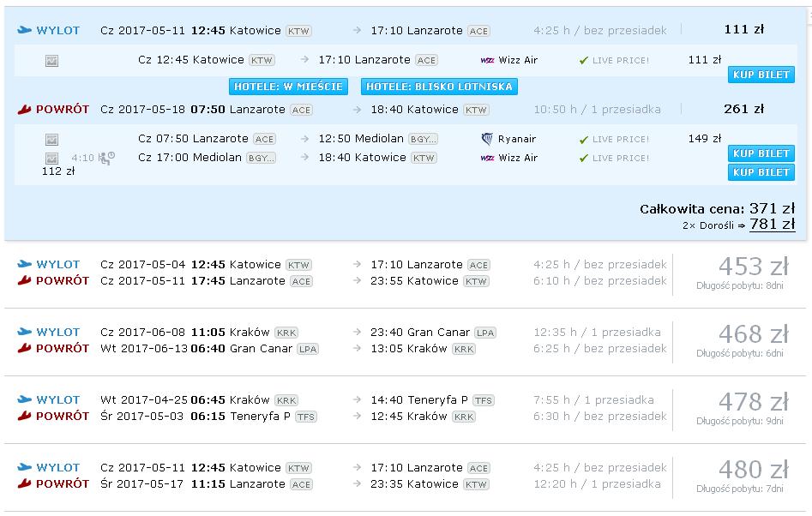Click the '7:55 h / 1 przesiadka' duration
812x516 pixels.
tap(593, 400)
